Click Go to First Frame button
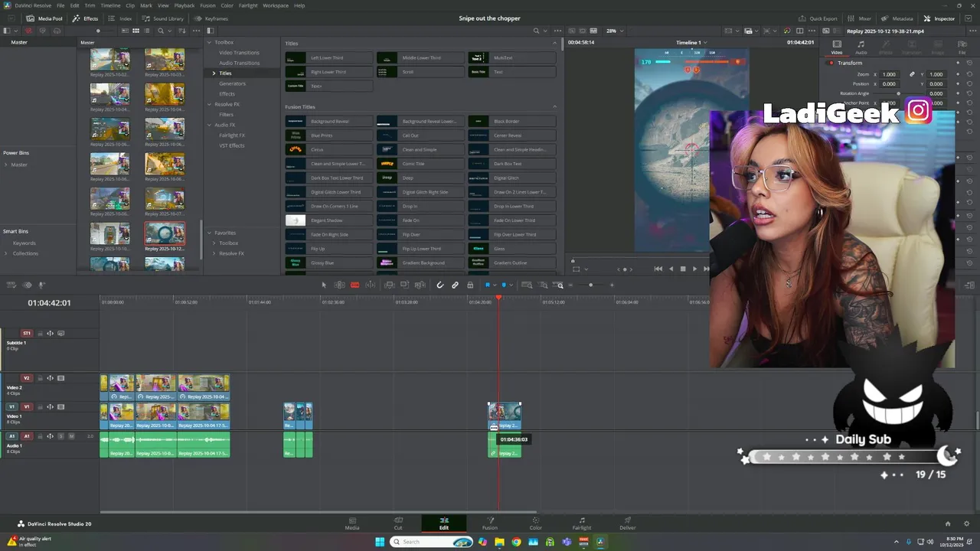980x551 pixels. pos(658,269)
